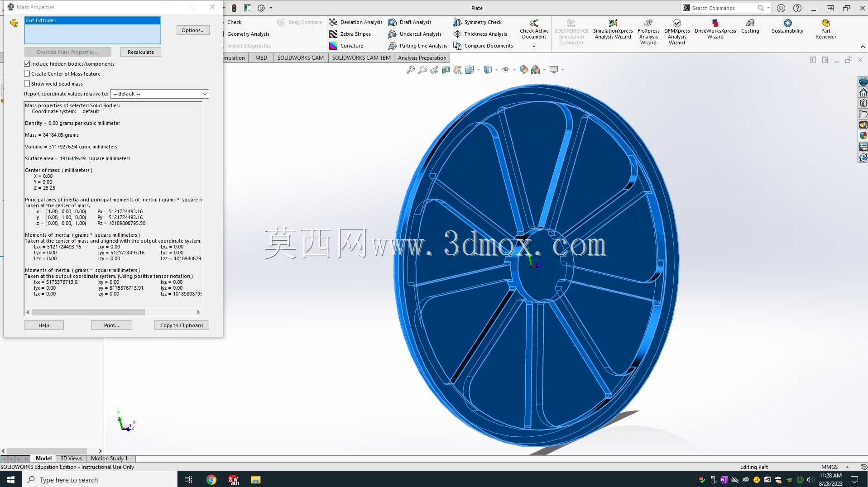Click the Recalculate button
The image size is (868, 487).
[x=141, y=52]
